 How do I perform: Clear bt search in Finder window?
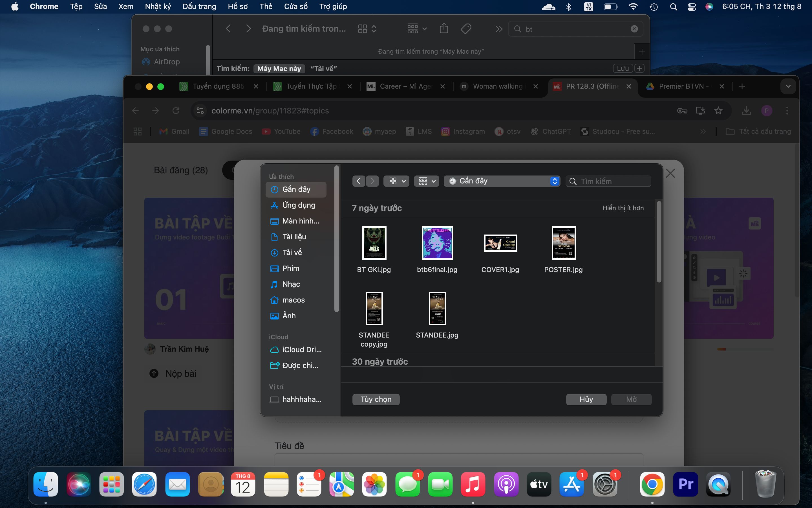point(634,29)
